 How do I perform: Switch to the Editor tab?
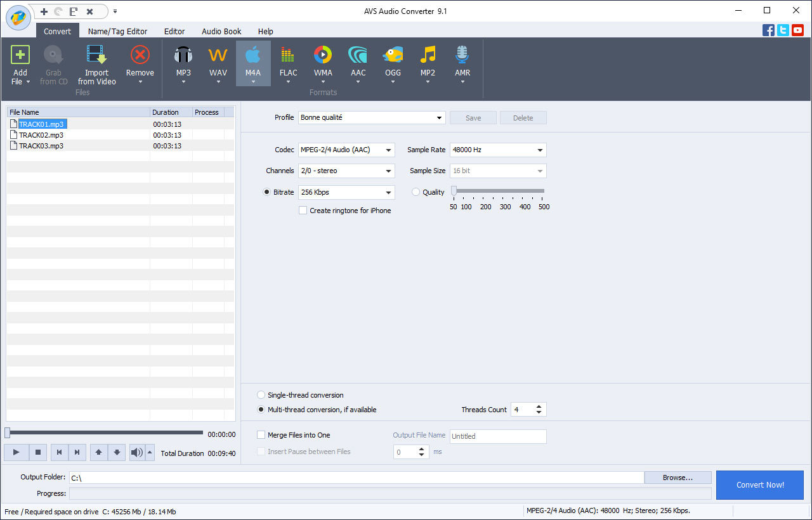click(174, 31)
